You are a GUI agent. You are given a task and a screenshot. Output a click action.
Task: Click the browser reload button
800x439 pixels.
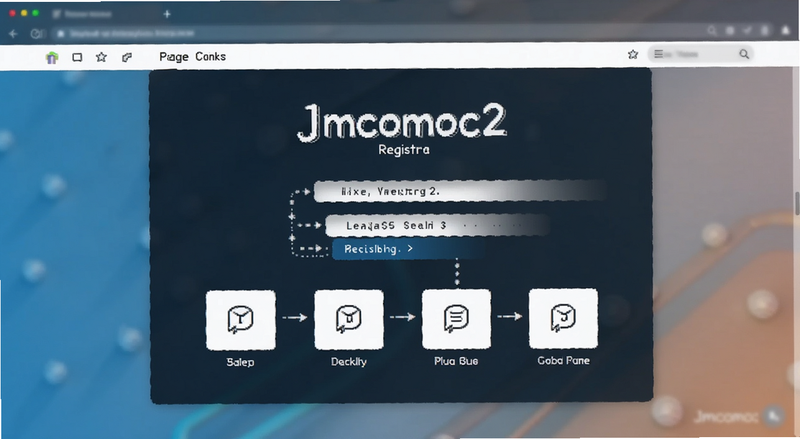36,34
